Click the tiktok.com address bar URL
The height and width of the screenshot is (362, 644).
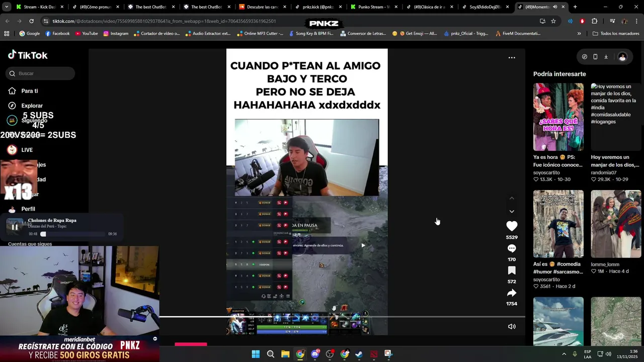[164, 21]
